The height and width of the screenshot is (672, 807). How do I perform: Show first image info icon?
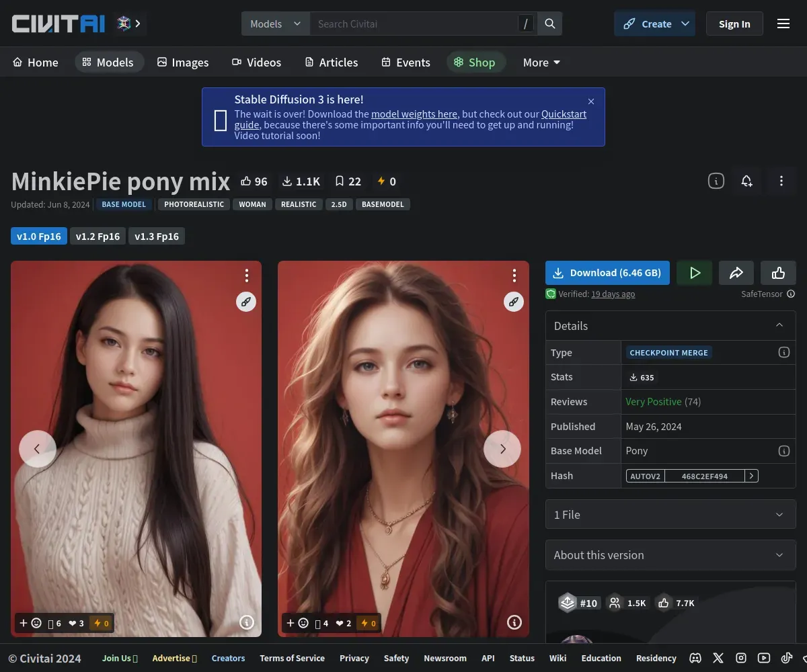[247, 622]
